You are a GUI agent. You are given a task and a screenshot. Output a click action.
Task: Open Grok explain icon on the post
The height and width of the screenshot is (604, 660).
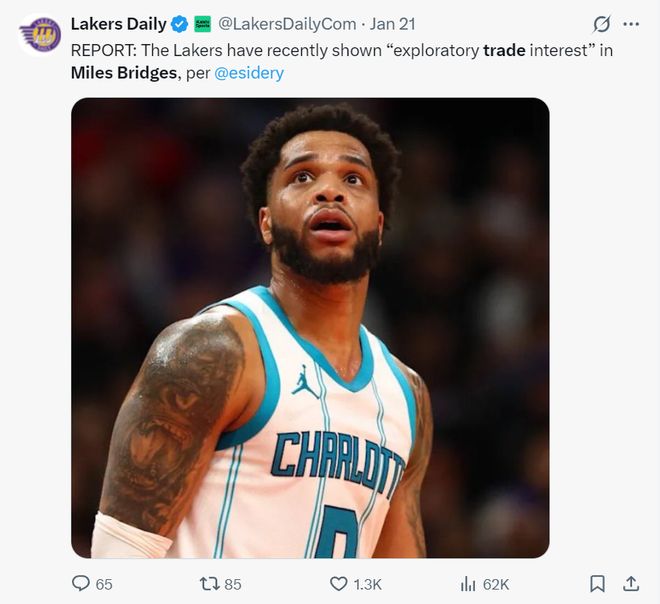click(601, 24)
